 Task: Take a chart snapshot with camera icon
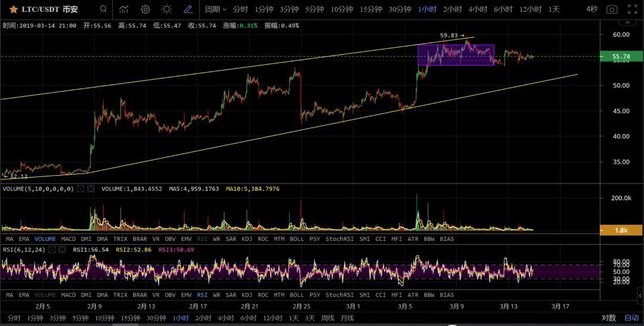[612, 9]
